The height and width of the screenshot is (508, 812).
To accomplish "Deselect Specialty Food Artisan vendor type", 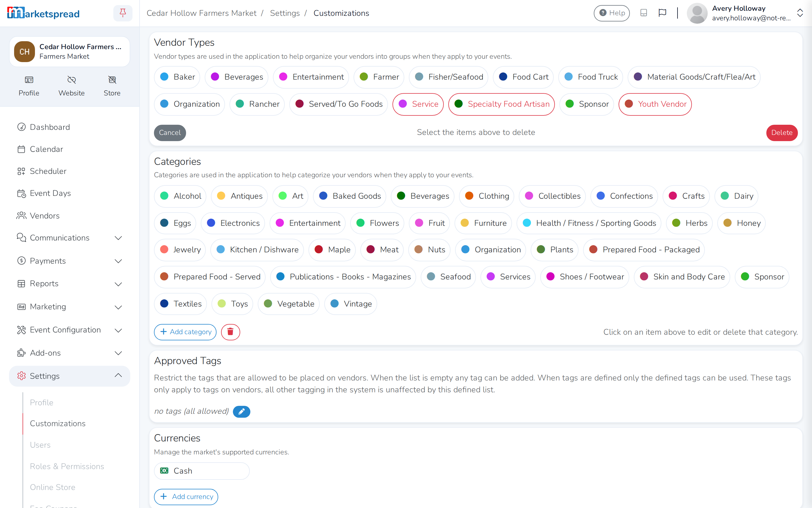I will point(501,104).
